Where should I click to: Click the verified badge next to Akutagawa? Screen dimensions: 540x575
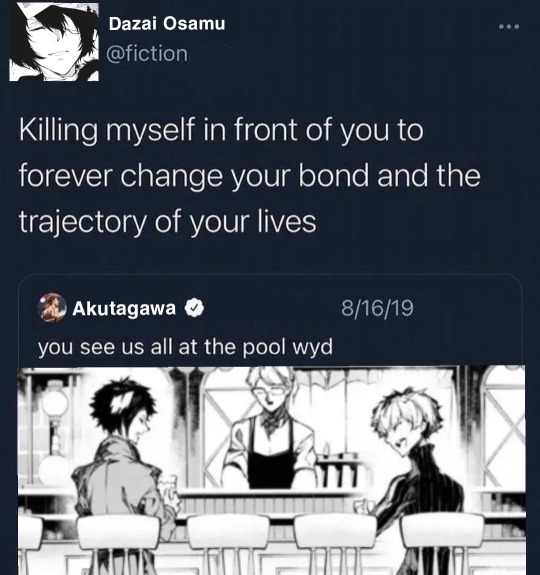(x=194, y=308)
